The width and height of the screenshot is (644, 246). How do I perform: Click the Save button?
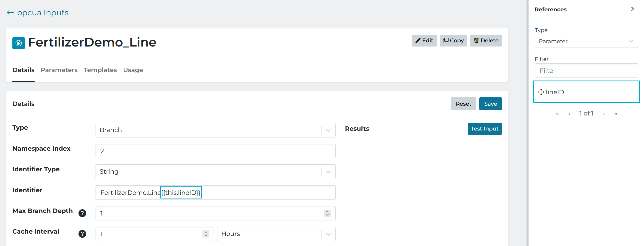pyautogui.click(x=491, y=104)
